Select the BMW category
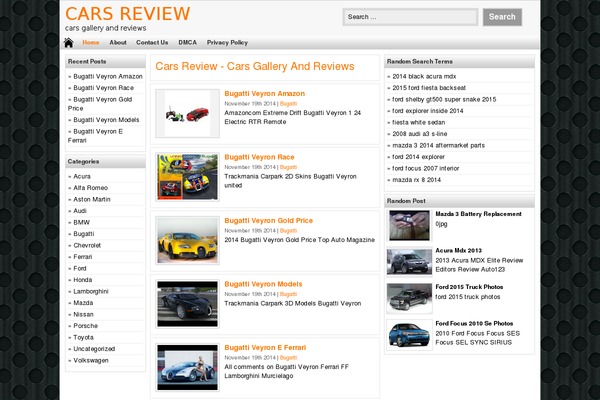Screen dimensions: 600x400 pyautogui.click(x=81, y=222)
